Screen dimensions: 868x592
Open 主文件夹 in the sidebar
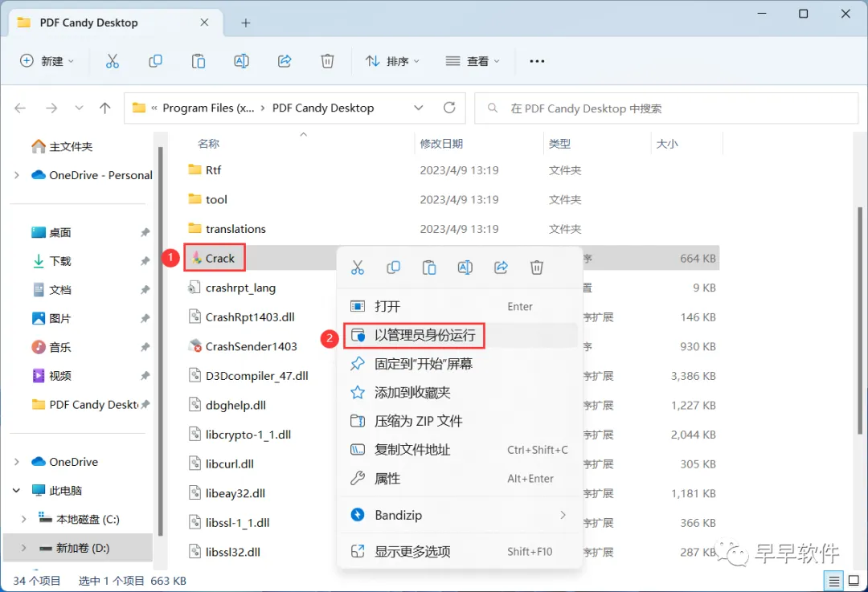point(62,147)
